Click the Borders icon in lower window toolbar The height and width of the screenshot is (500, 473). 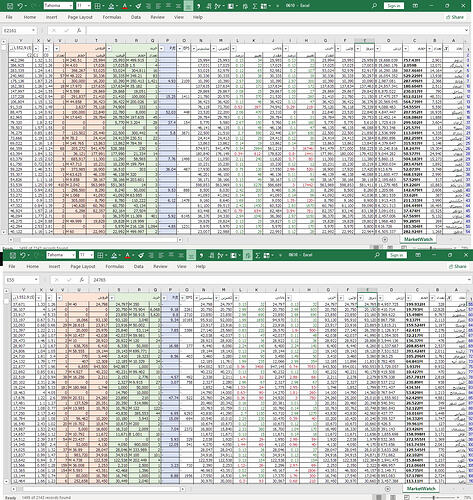pyautogui.click(x=100, y=255)
